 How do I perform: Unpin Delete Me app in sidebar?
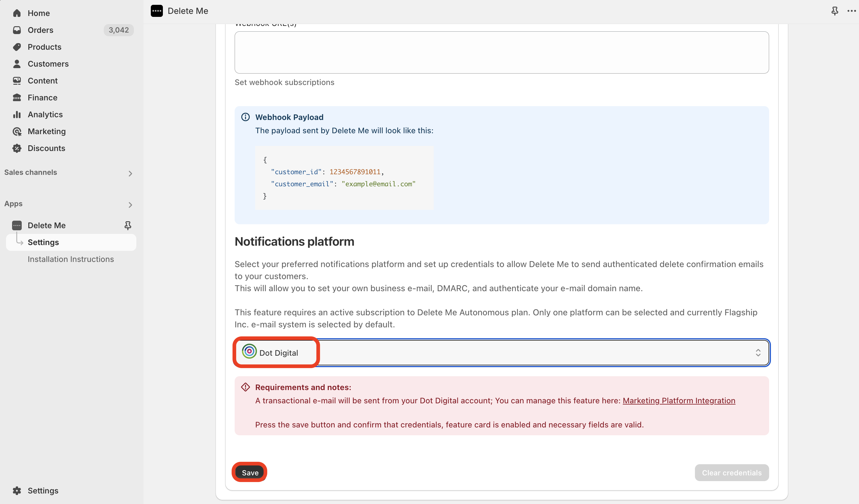[128, 225]
